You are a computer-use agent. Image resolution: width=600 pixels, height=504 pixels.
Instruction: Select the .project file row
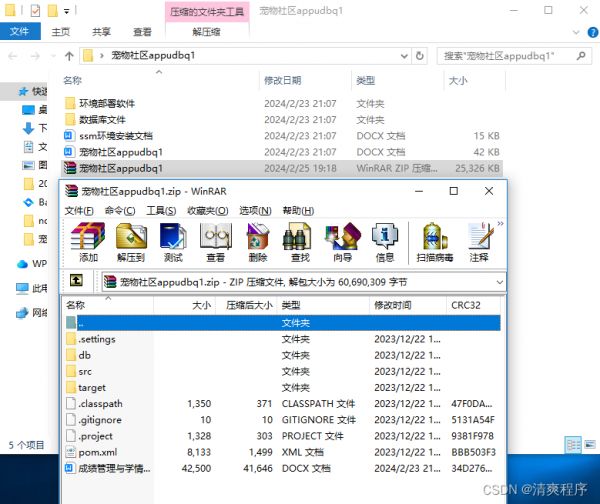point(283,436)
